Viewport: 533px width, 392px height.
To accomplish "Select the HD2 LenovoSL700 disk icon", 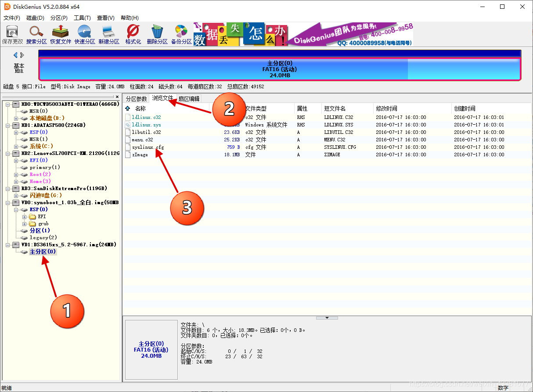I will [x=16, y=153].
